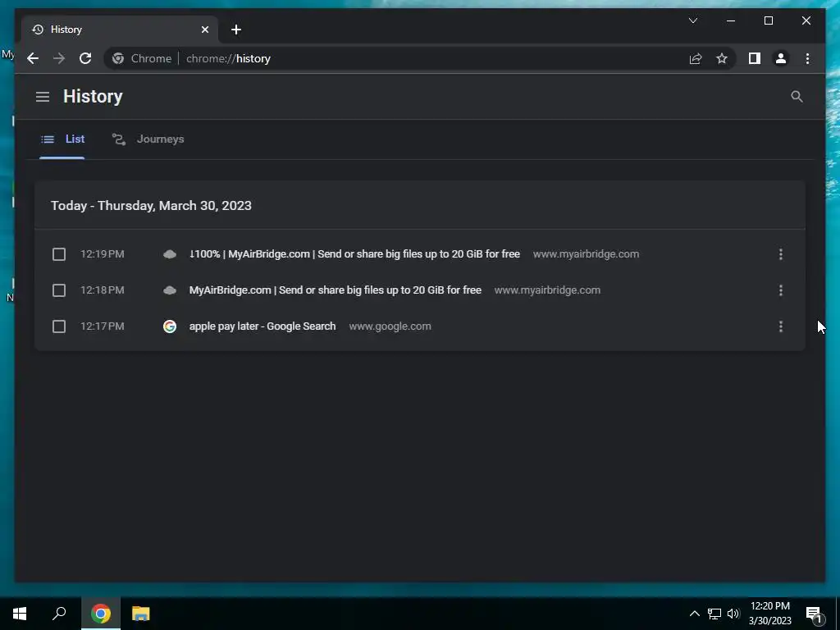The width and height of the screenshot is (840, 630).
Task: Open the share this page icon
Action: pos(696,58)
